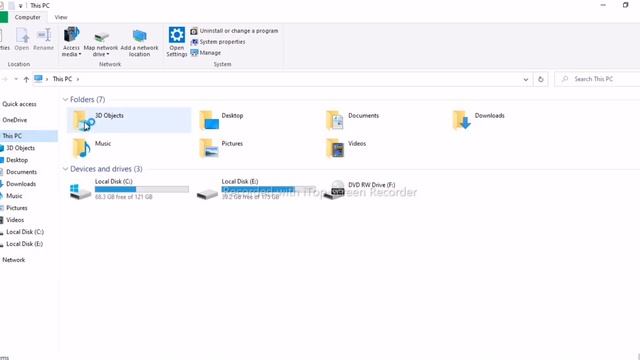Image resolution: width=640 pixels, height=360 pixels.
Task: Click Add a network location icon
Action: click(139, 36)
